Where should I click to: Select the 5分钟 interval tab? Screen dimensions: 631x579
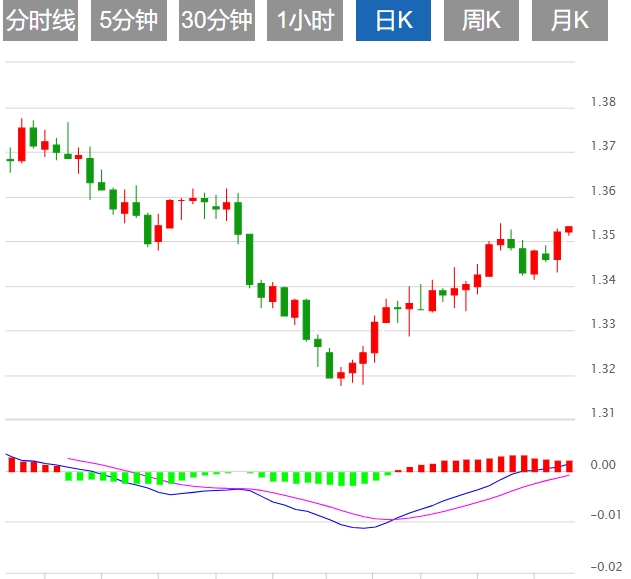pos(129,20)
